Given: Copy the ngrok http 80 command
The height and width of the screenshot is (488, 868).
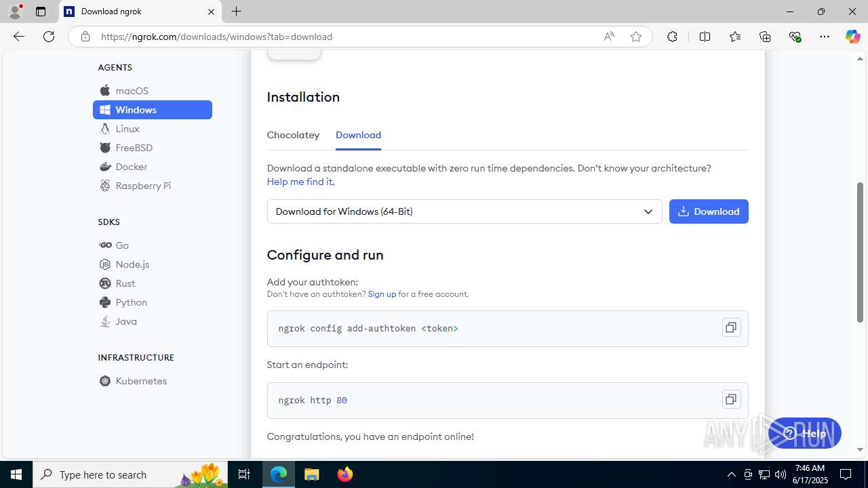Looking at the screenshot, I should click(731, 399).
